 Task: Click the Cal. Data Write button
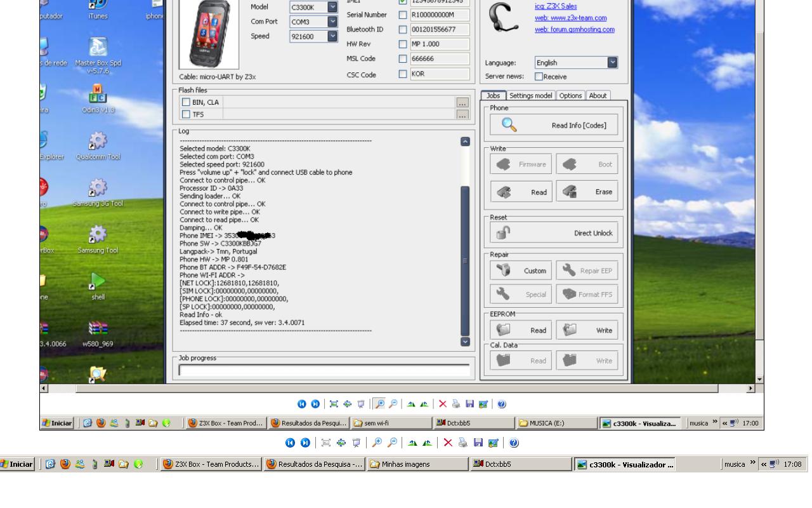(587, 361)
